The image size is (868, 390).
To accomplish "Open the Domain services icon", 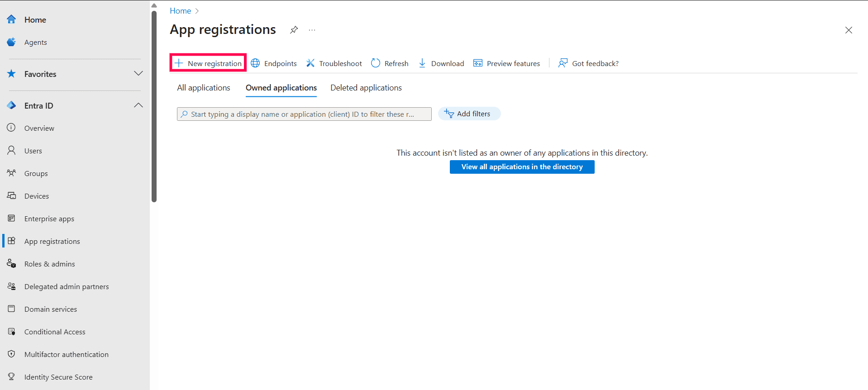I will (11, 309).
